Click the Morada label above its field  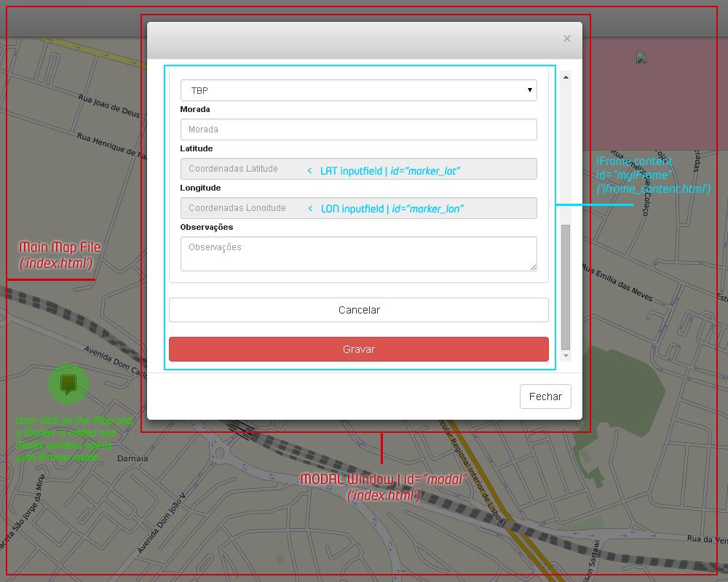point(194,109)
